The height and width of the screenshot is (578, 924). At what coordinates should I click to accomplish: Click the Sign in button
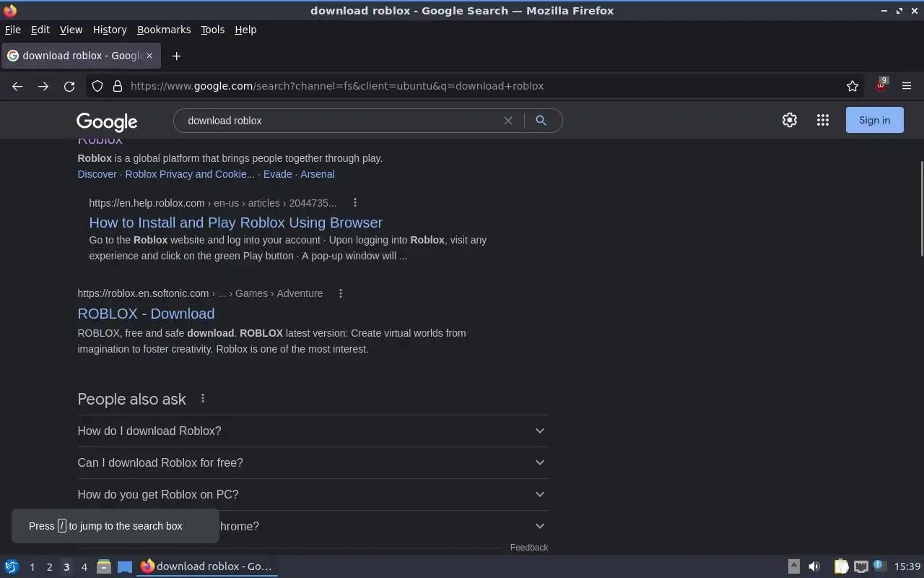coord(874,120)
